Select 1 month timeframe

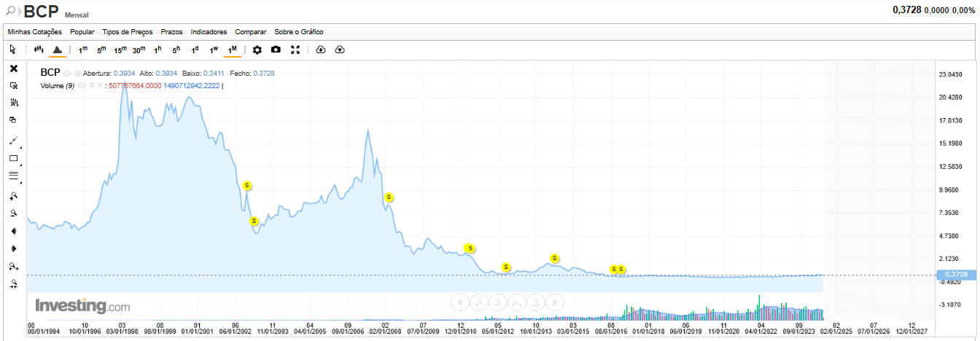[232, 50]
